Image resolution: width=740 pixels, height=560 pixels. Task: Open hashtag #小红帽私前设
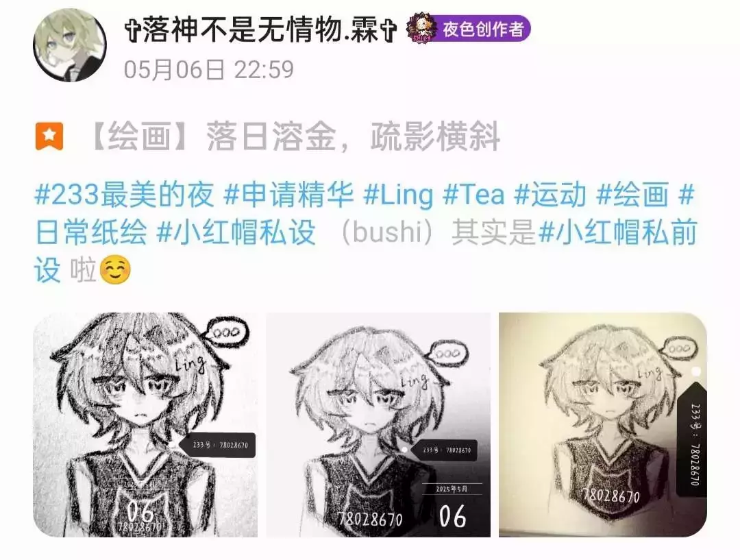click(x=618, y=232)
